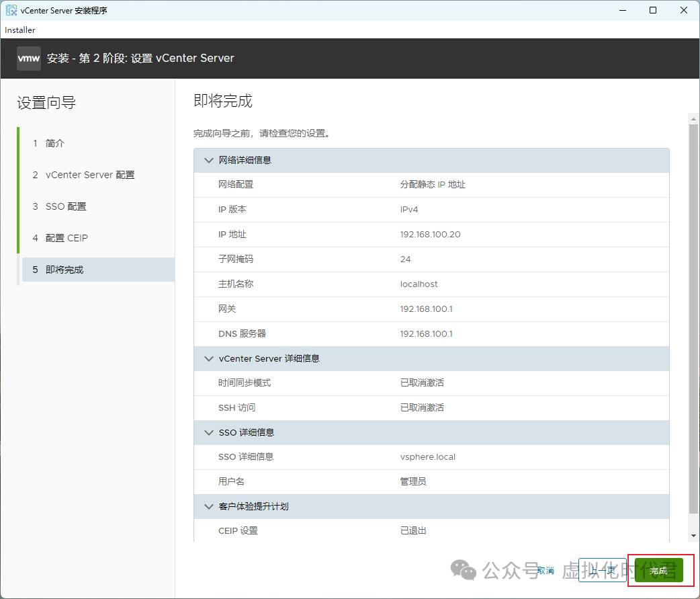This screenshot has width=700, height=599.
Task: Maximize the vCenter Server installer window
Action: [x=653, y=10]
